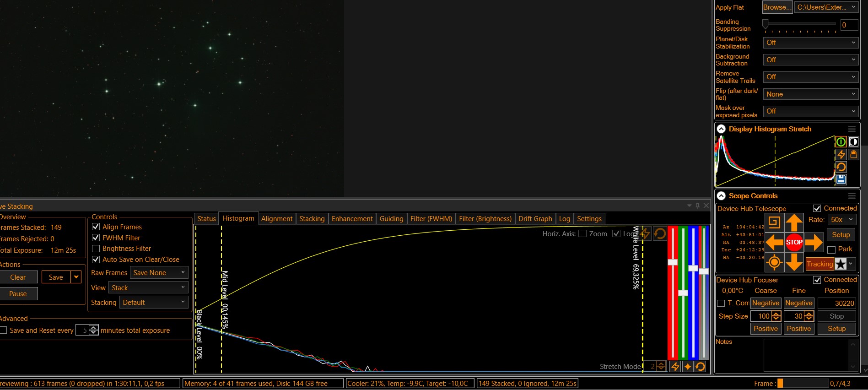Toggle the FWHM Filter checkbox
This screenshot has width=868, height=390.
[96, 238]
